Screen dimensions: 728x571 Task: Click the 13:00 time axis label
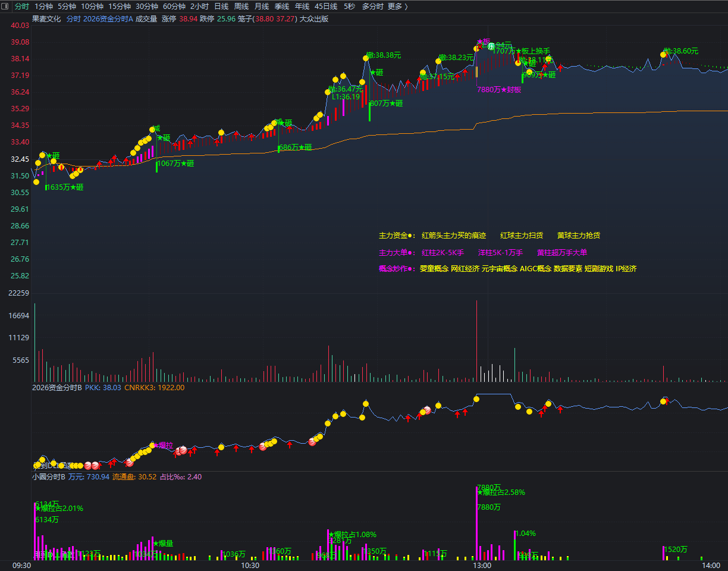click(482, 566)
